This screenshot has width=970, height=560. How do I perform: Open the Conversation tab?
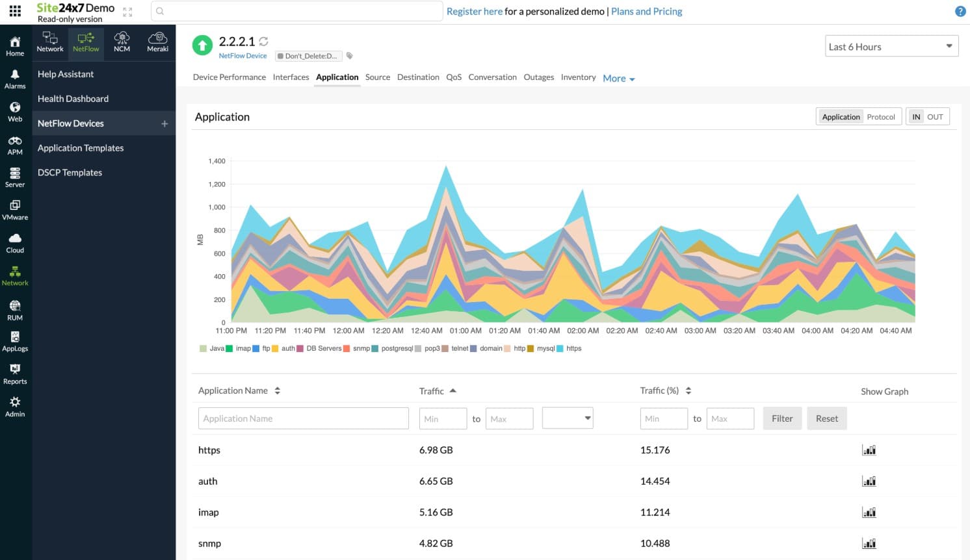pyautogui.click(x=492, y=77)
